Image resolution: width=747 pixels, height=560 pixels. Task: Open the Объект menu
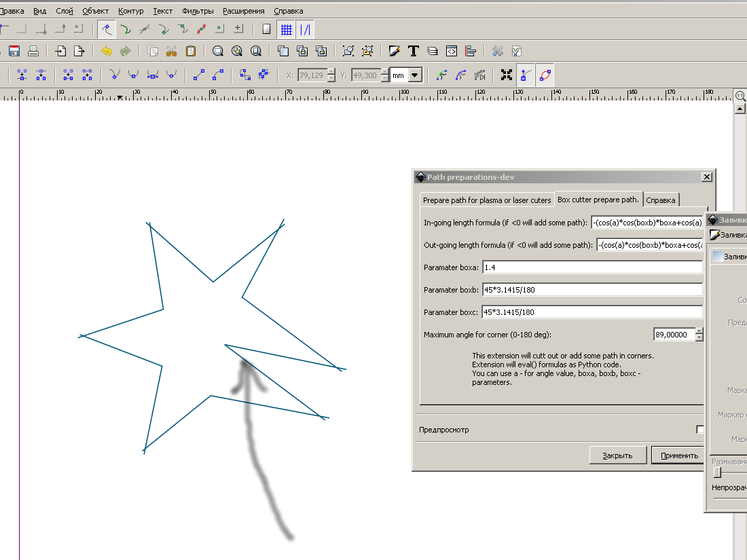95,11
